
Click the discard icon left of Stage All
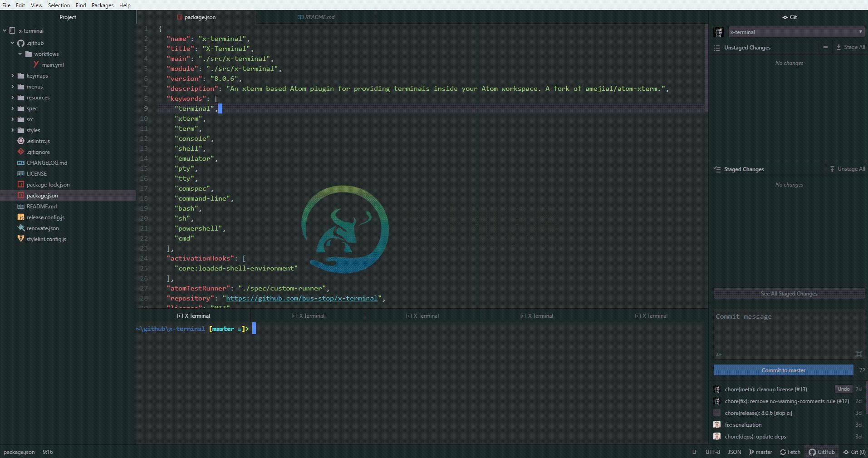[825, 47]
